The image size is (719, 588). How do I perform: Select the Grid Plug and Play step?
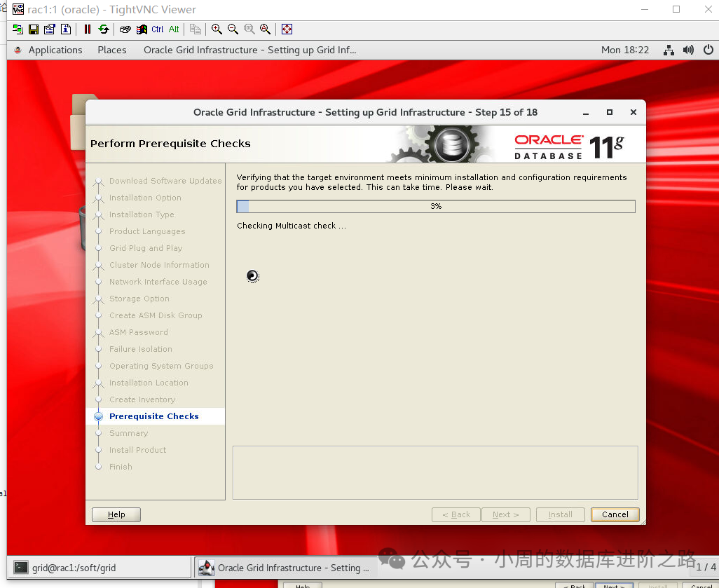pyautogui.click(x=145, y=248)
